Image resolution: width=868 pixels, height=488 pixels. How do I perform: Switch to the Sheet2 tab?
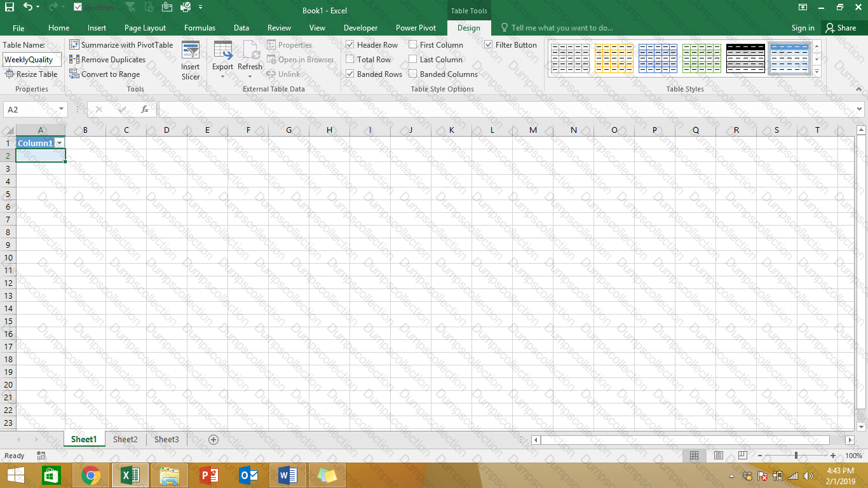pyautogui.click(x=125, y=440)
